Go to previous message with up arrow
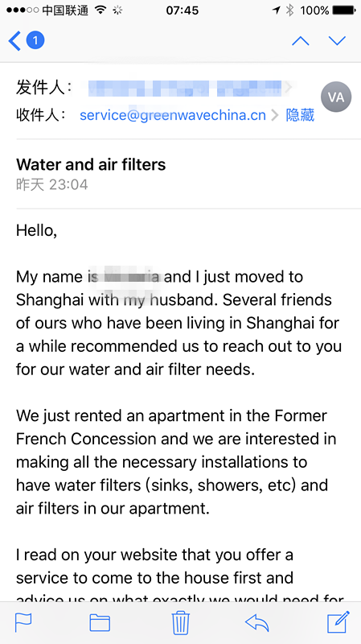361x644 pixels. (x=300, y=41)
